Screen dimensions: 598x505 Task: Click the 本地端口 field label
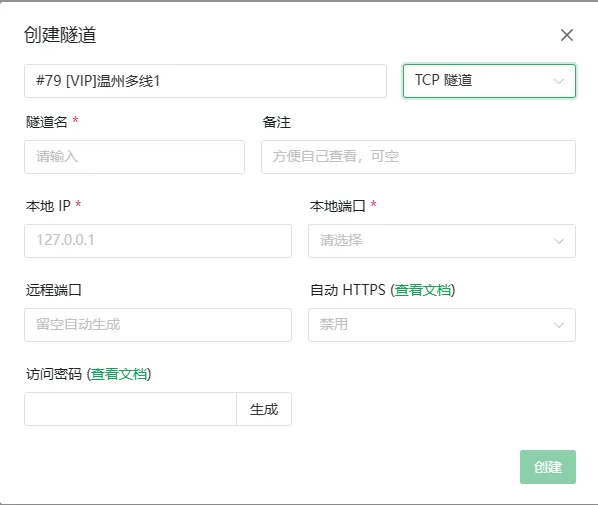(338, 206)
